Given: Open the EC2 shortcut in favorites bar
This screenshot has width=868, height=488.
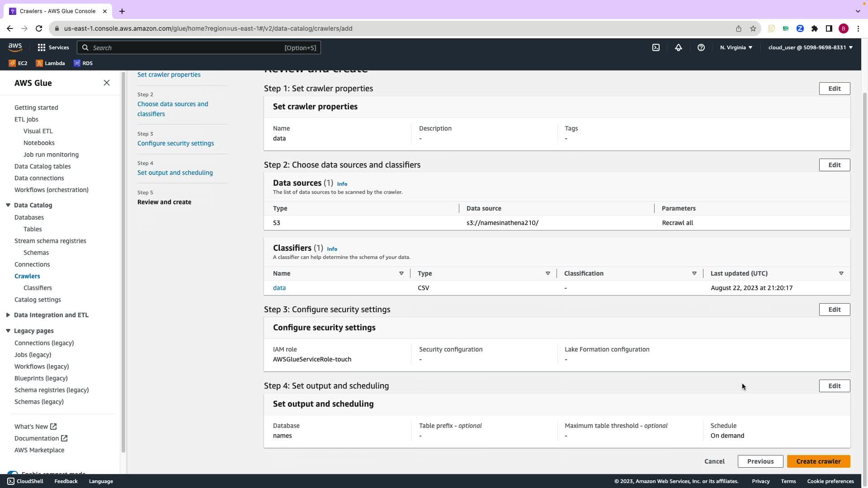Looking at the screenshot, I should tap(18, 63).
